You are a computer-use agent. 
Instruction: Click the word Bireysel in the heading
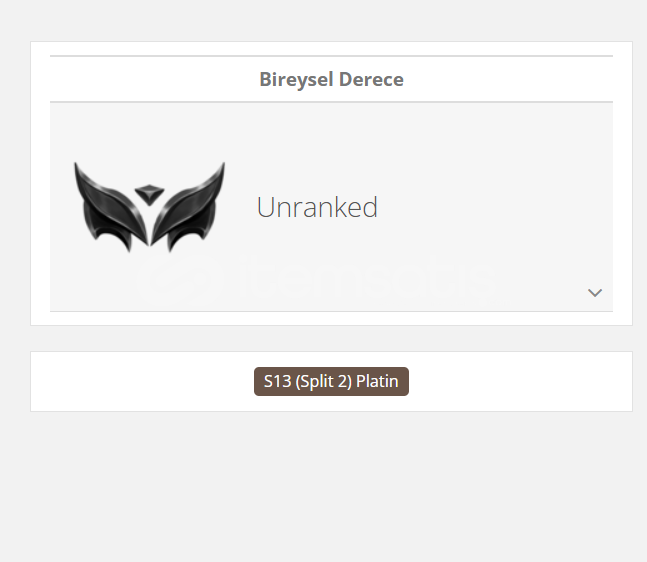296,79
